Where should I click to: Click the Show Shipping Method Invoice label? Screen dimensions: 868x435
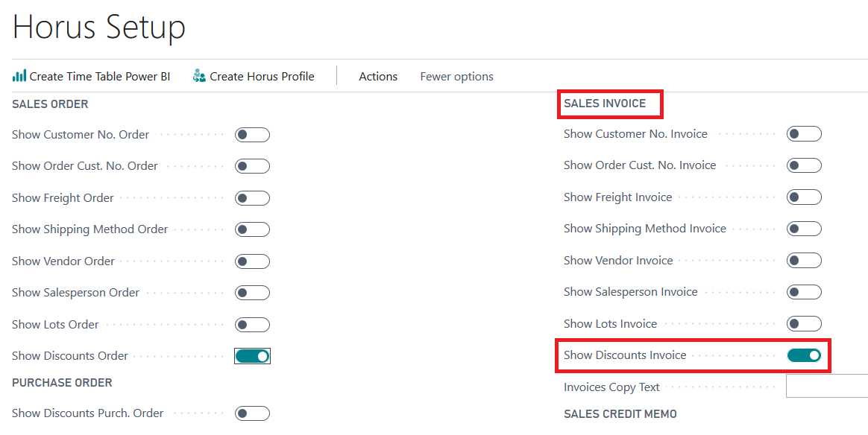pos(645,229)
